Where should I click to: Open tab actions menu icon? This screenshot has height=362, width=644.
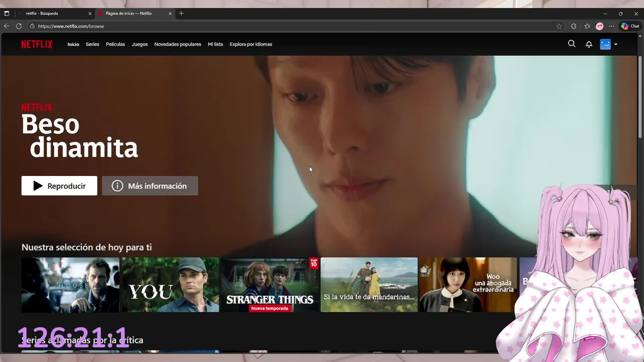[x=7, y=14]
